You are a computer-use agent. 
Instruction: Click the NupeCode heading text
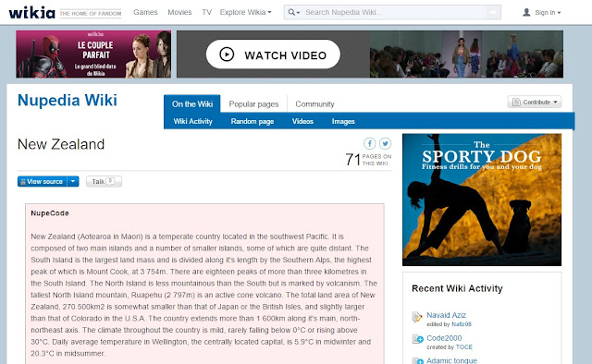tap(50, 213)
